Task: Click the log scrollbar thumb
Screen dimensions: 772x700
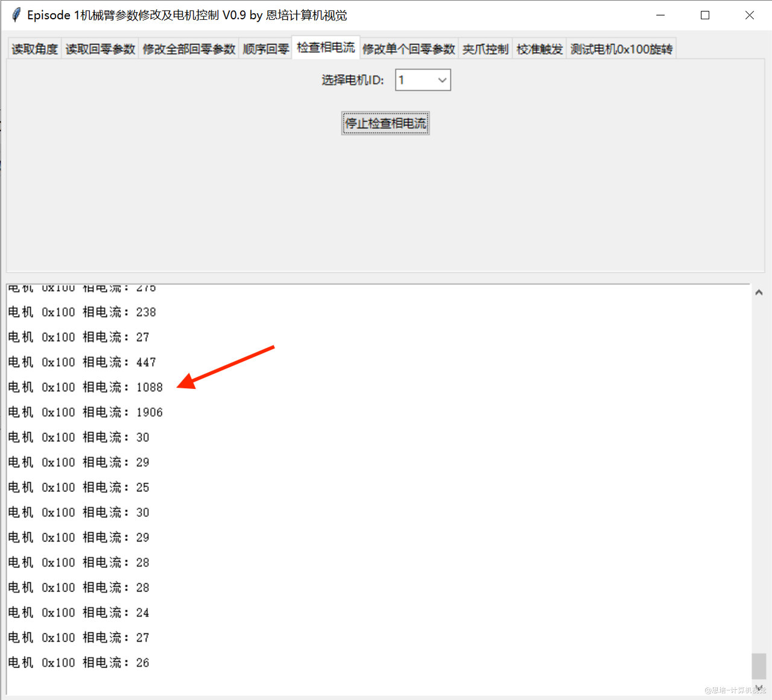Action: pyautogui.click(x=759, y=666)
